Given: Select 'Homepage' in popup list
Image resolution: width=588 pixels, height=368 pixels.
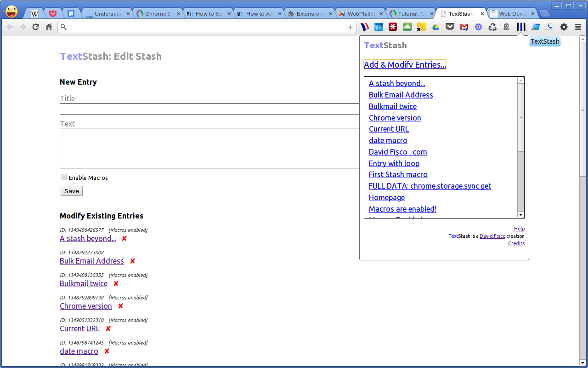Looking at the screenshot, I should pos(387,197).
